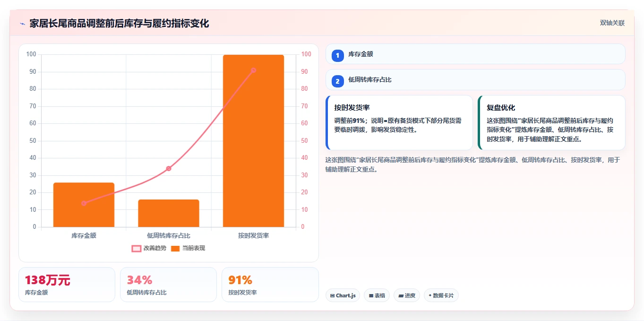Click the 双轴关联 label in header
Viewport: 644px width, 321px height.
tap(612, 23)
